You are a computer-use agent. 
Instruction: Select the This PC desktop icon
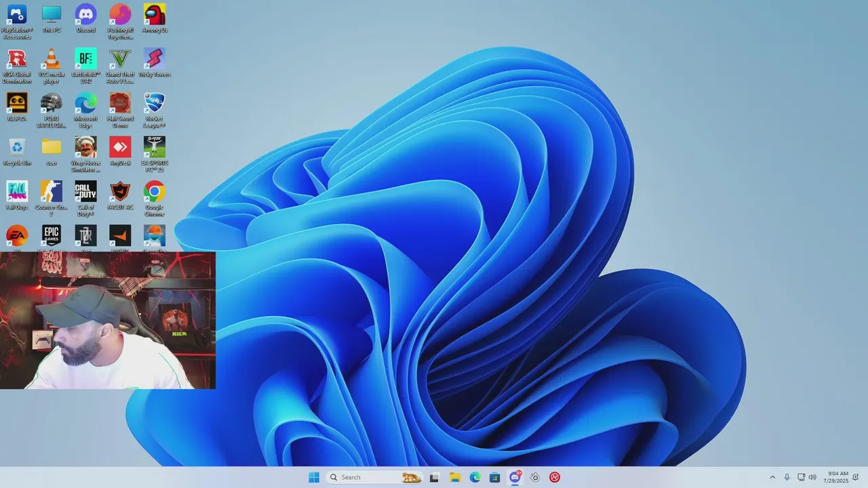(52, 18)
